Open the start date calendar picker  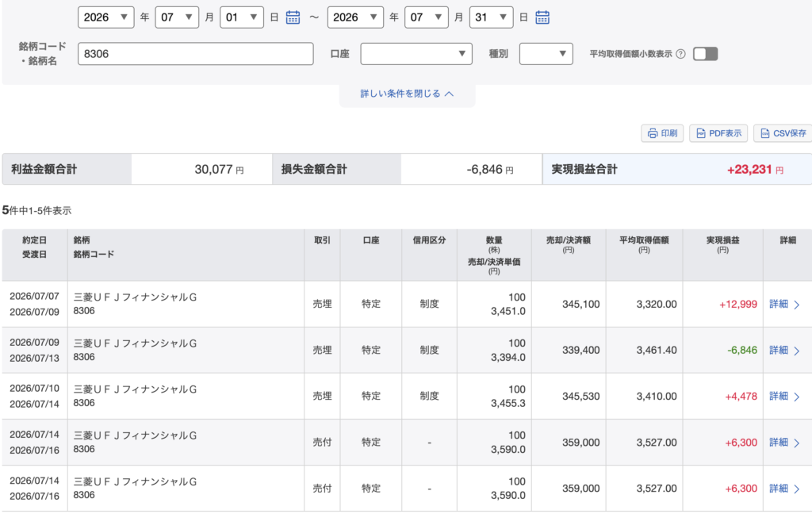coord(293,17)
